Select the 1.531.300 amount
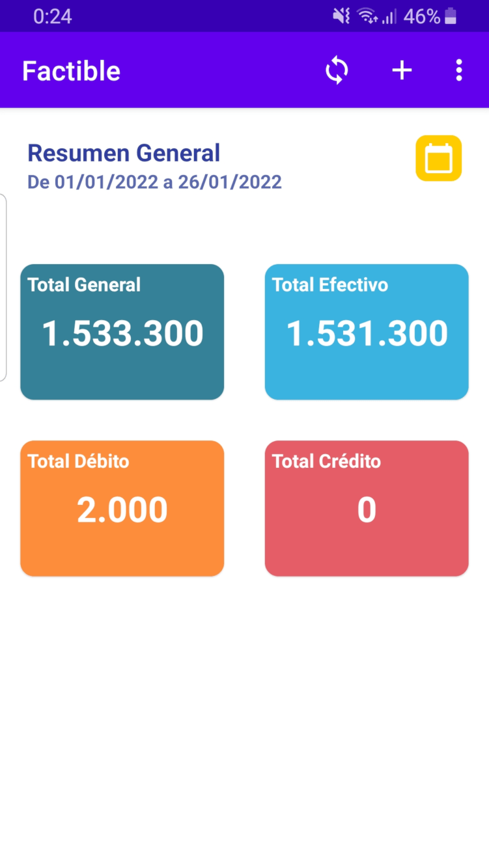Image resolution: width=489 pixels, height=868 pixels. click(367, 333)
